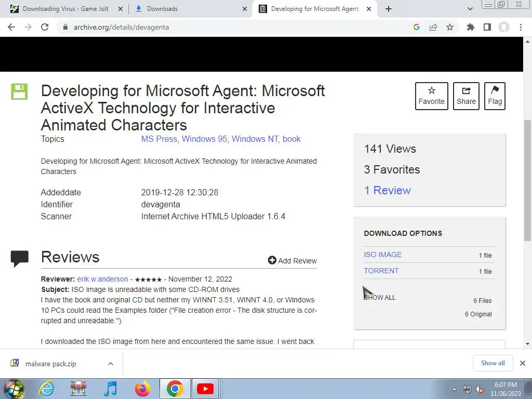Click the scrollbar down arrow
The image size is (532, 399).
pyautogui.click(x=528, y=344)
